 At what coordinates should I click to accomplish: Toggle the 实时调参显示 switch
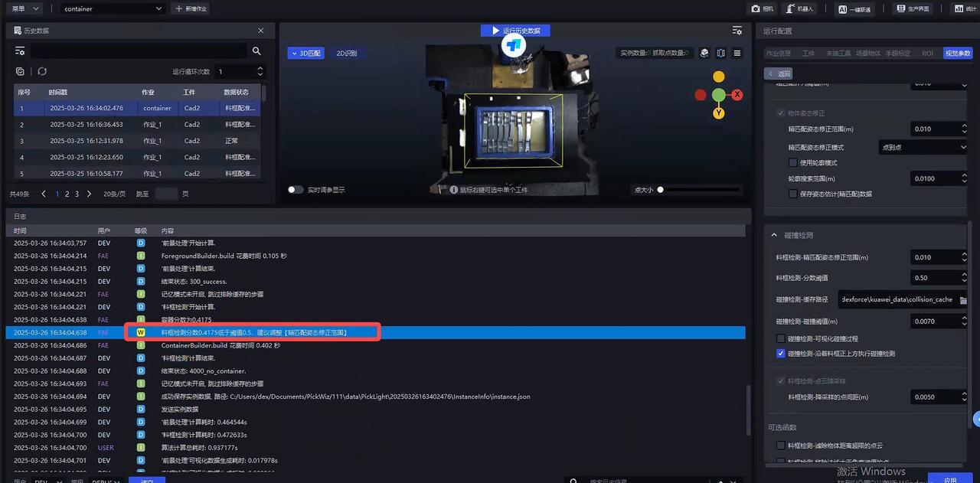(x=296, y=190)
